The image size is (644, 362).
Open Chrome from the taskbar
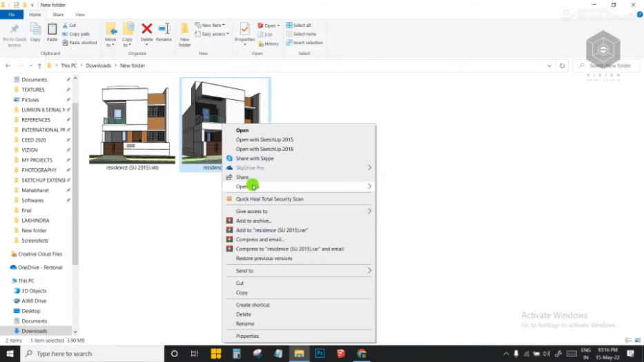pyautogui.click(x=362, y=353)
